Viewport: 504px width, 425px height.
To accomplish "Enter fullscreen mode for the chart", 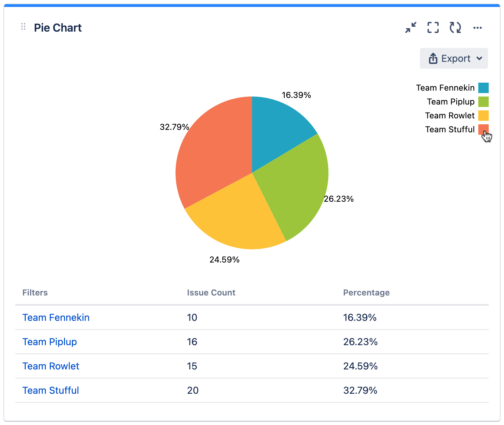I will (x=433, y=28).
